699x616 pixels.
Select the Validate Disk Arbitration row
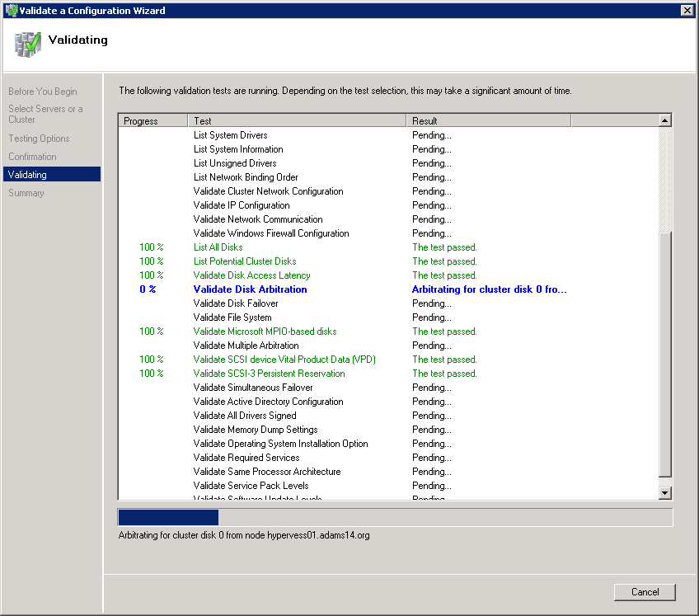tap(250, 289)
